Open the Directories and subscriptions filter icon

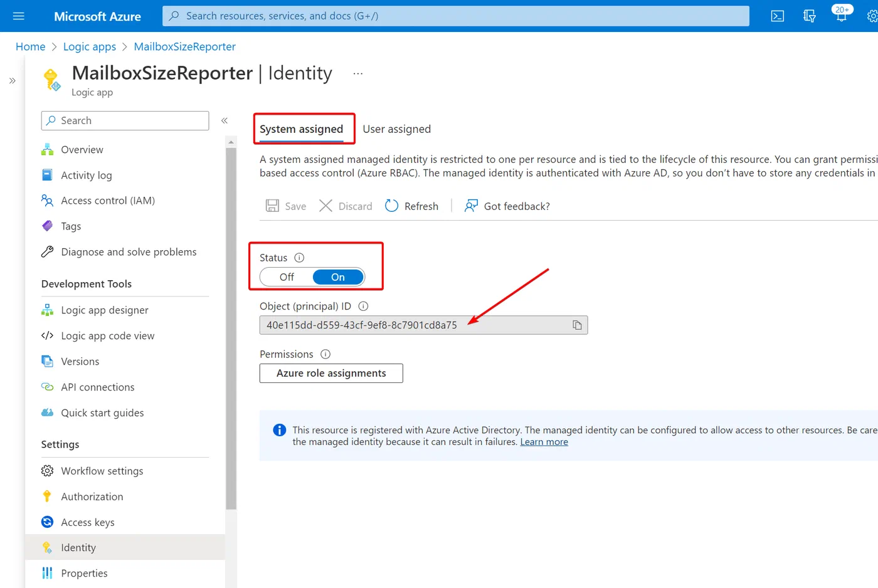[x=810, y=16]
